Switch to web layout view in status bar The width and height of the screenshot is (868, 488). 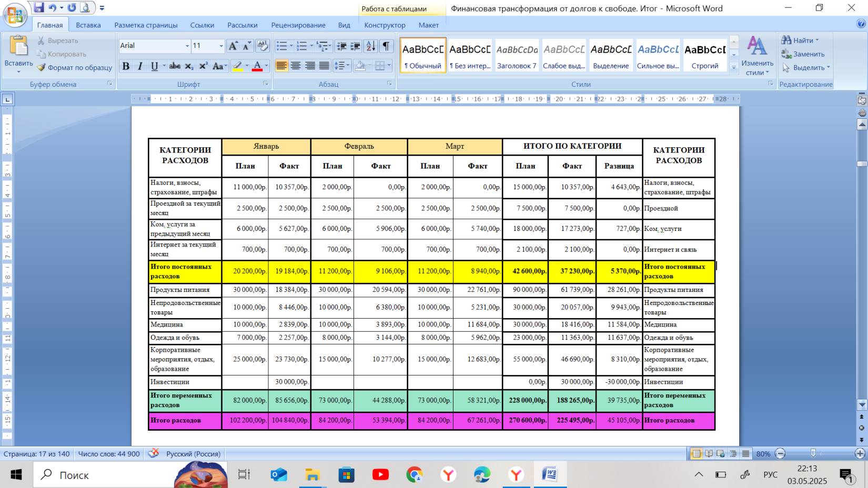point(721,453)
